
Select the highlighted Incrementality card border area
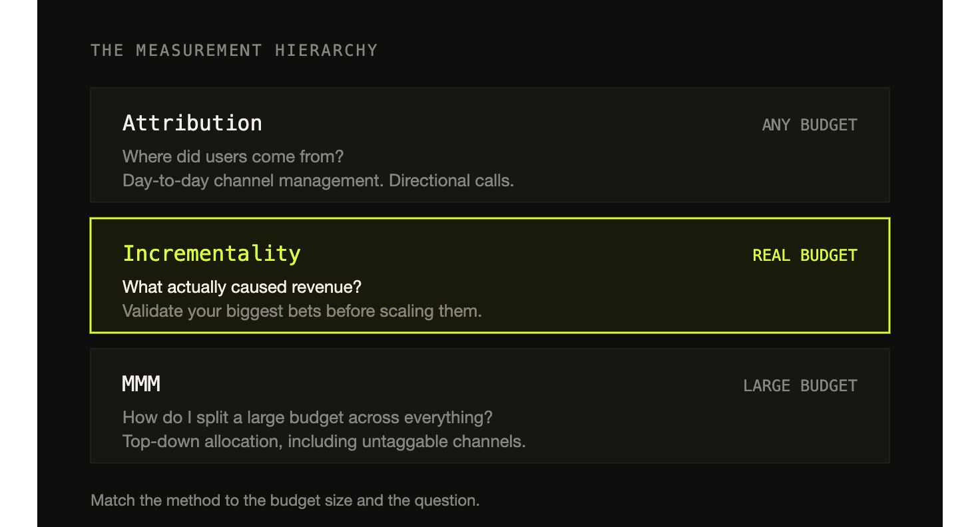pos(490,275)
